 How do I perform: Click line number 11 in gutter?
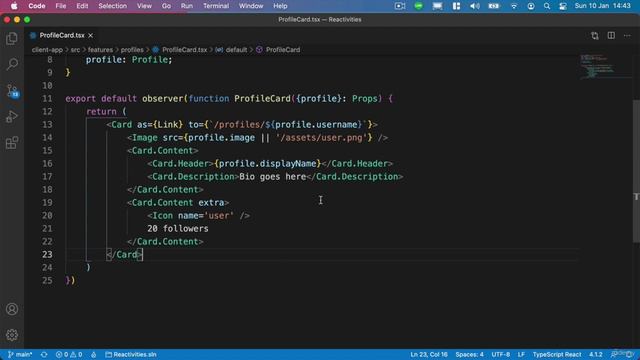coord(47,99)
